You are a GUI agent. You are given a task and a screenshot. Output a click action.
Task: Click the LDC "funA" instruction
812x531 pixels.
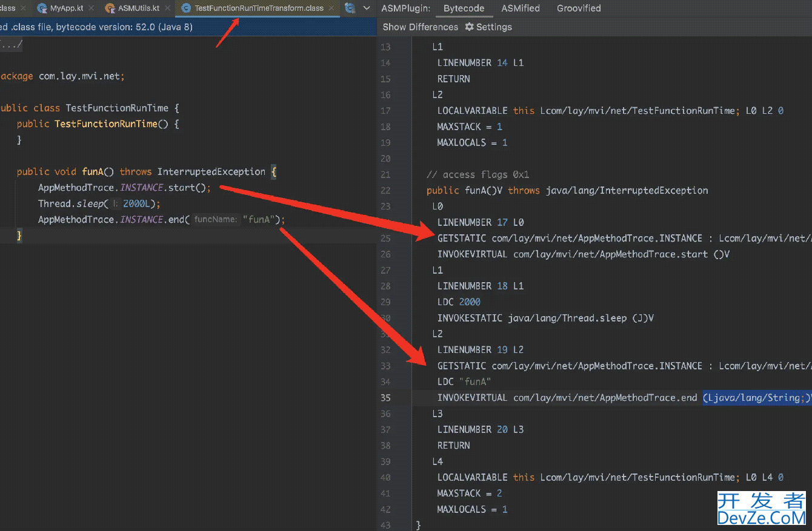pos(464,381)
